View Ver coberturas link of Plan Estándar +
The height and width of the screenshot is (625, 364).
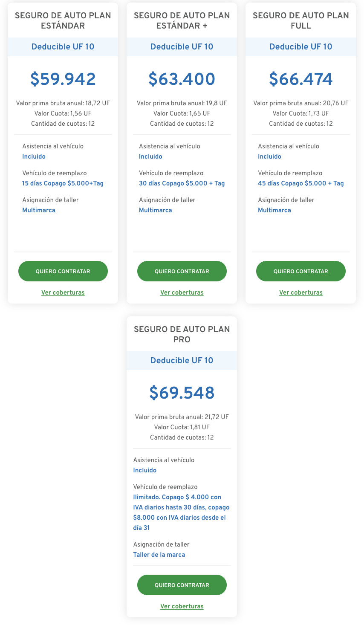[182, 292]
